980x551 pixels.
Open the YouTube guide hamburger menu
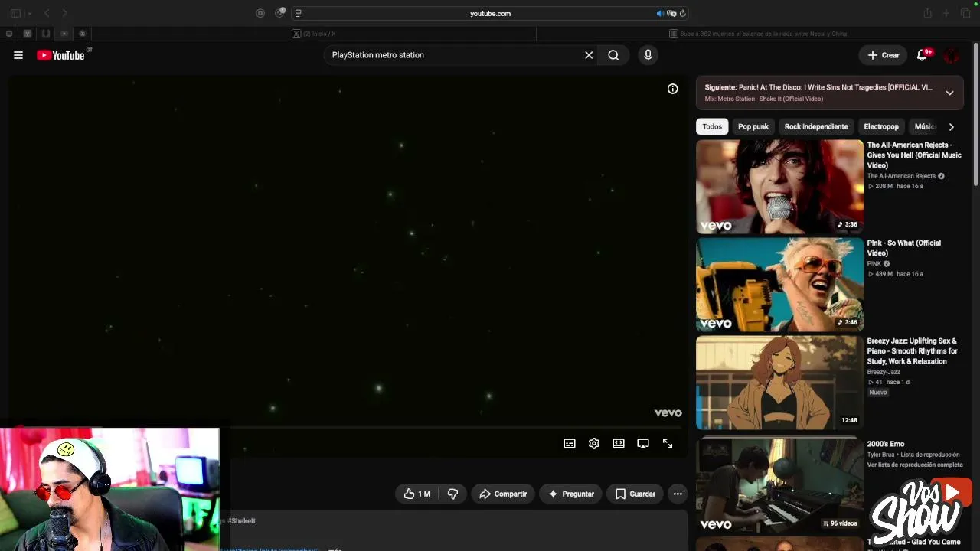18,55
